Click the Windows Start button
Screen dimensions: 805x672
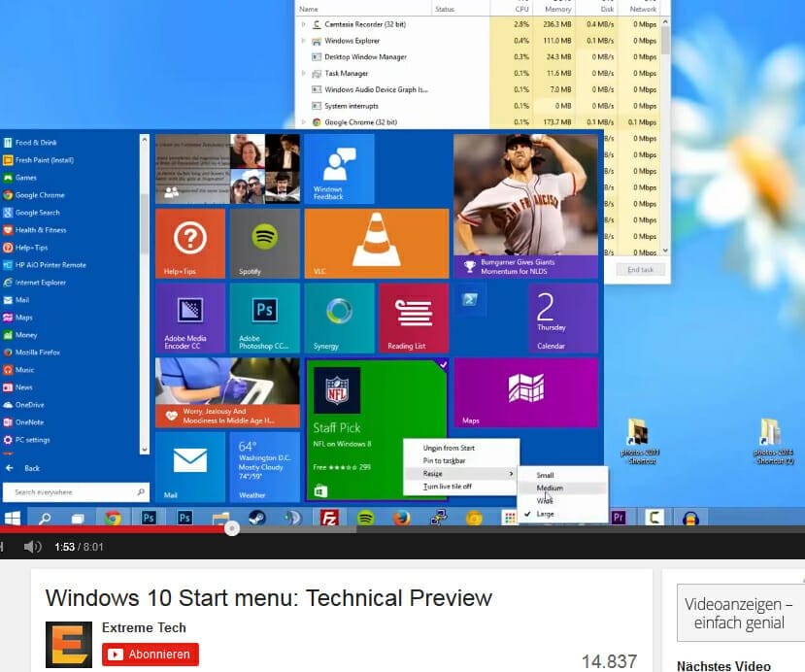14,519
